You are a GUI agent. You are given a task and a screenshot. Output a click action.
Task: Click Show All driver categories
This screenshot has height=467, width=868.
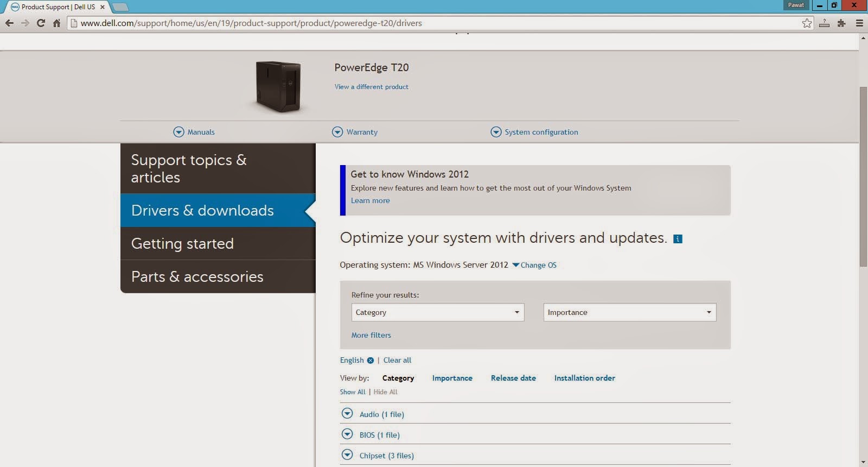click(353, 392)
